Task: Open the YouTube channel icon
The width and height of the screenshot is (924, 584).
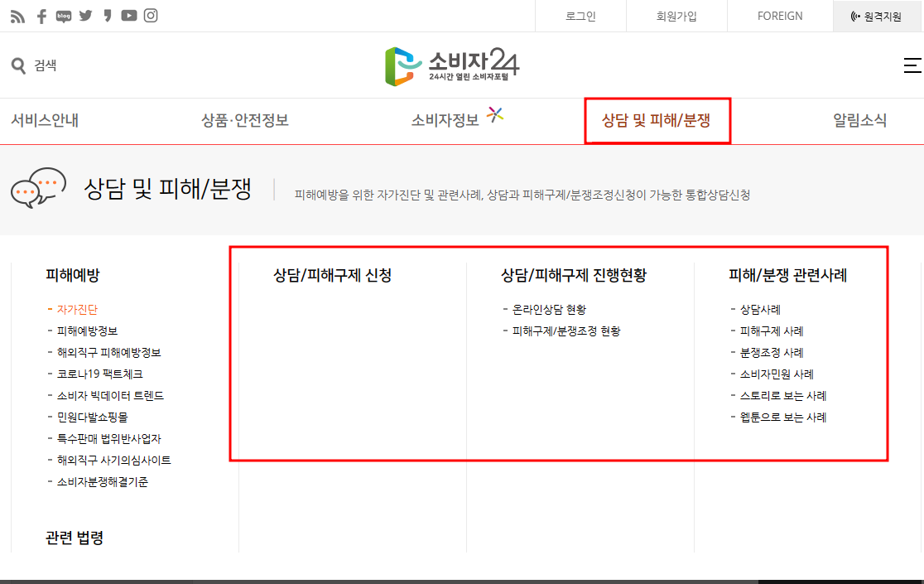Action: click(128, 14)
